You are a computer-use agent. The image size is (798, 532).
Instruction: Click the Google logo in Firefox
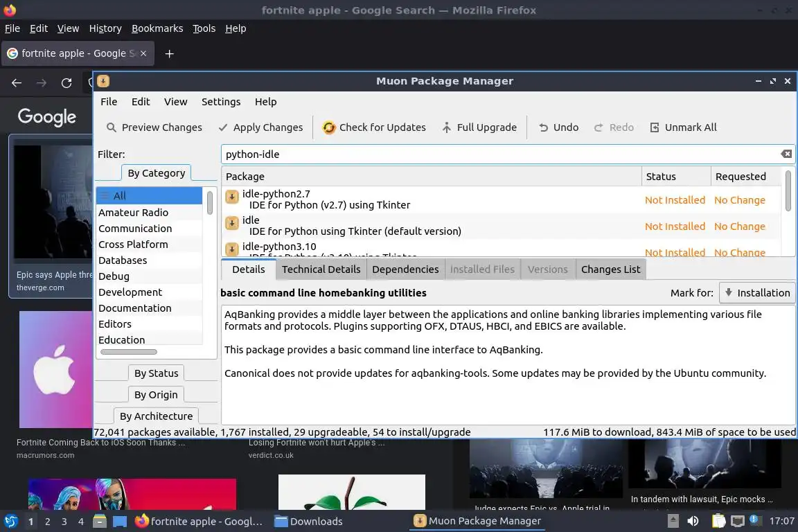47,116
